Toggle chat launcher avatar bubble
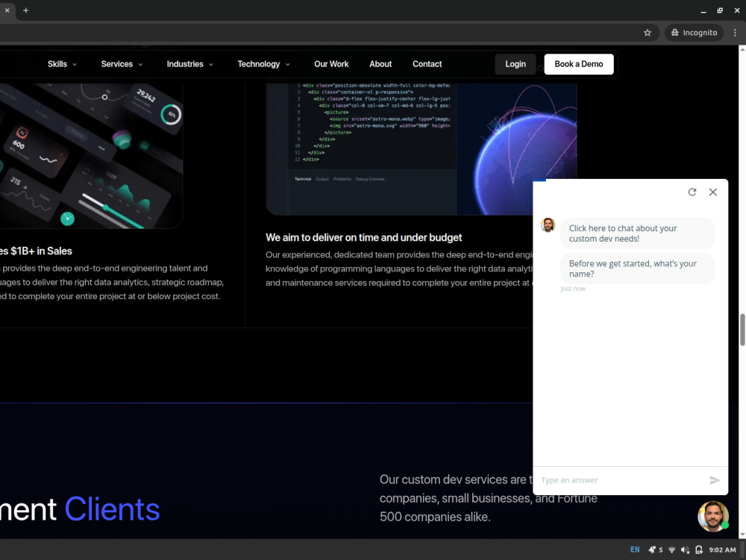The height and width of the screenshot is (560, 746). pos(713,516)
